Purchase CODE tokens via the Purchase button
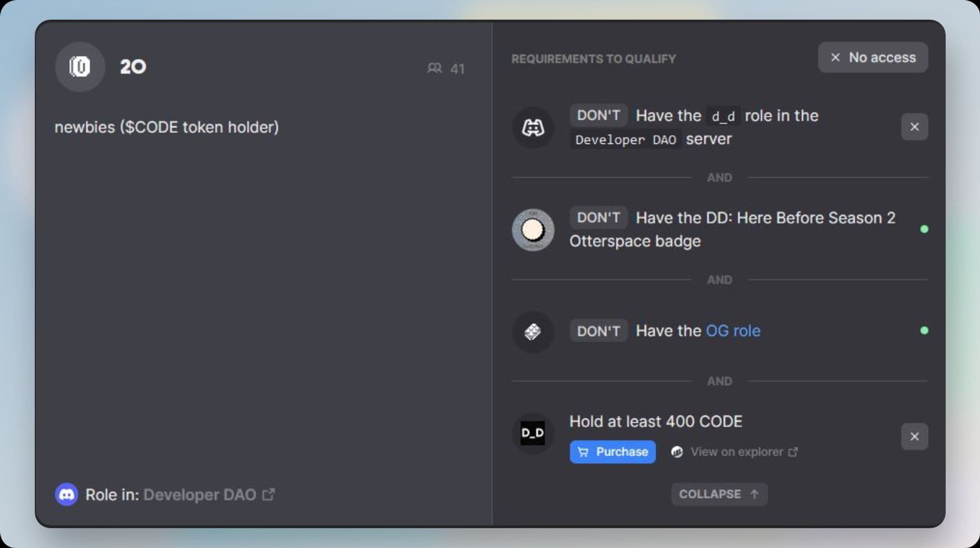This screenshot has height=548, width=980. [612, 452]
